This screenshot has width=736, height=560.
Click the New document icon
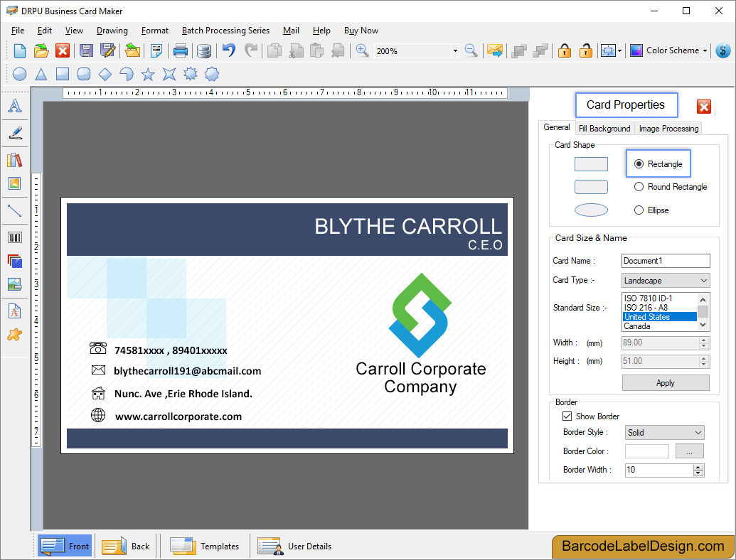coord(20,50)
